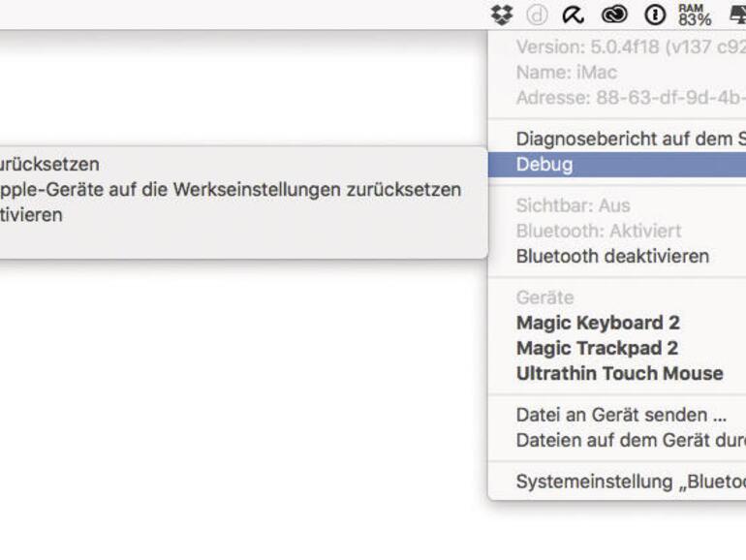Viewport: 746px width, 560px height.
Task: Open the Creative Cloud menu bar icon
Action: tap(614, 15)
